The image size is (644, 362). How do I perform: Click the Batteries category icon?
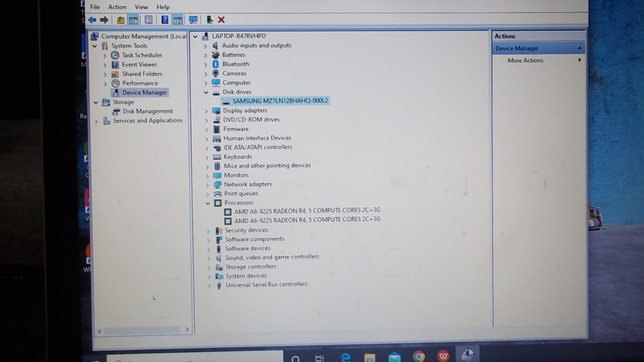(215, 55)
